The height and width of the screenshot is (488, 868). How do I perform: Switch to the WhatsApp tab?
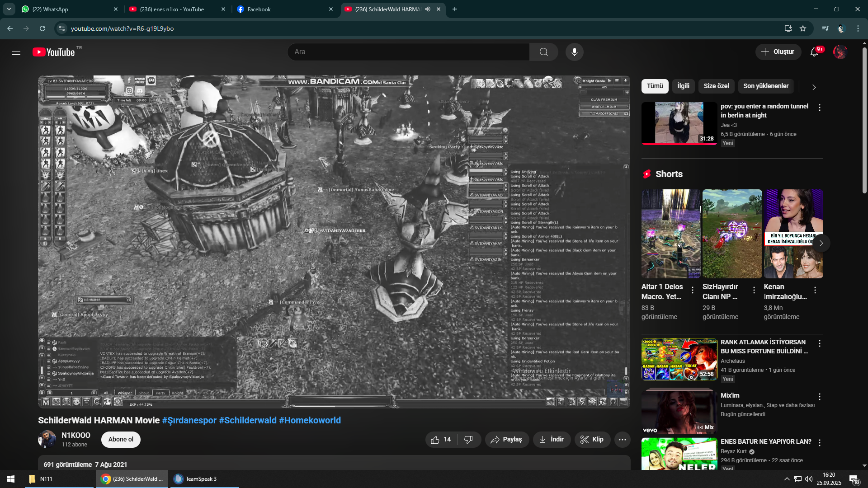point(70,9)
